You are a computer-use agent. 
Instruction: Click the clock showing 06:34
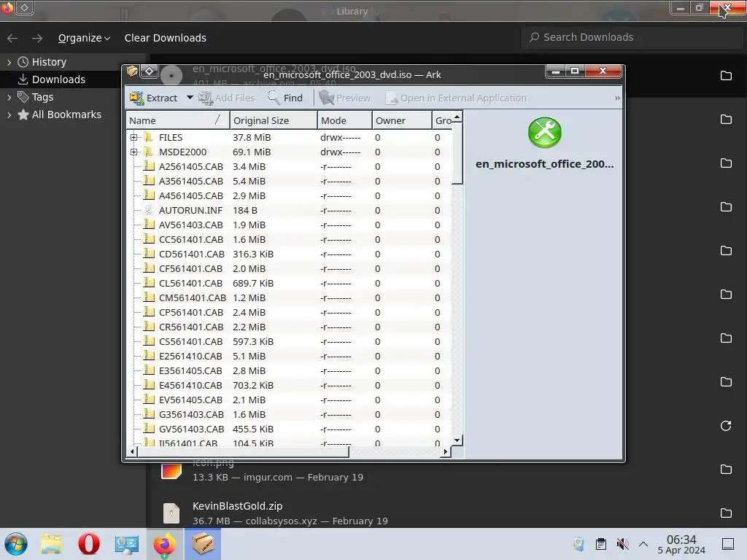point(681,545)
